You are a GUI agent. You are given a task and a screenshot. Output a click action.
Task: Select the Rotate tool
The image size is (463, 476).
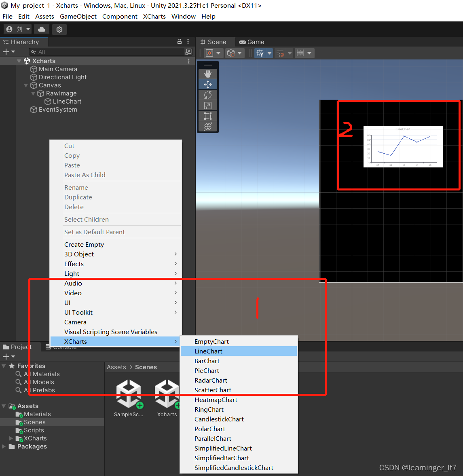click(208, 95)
